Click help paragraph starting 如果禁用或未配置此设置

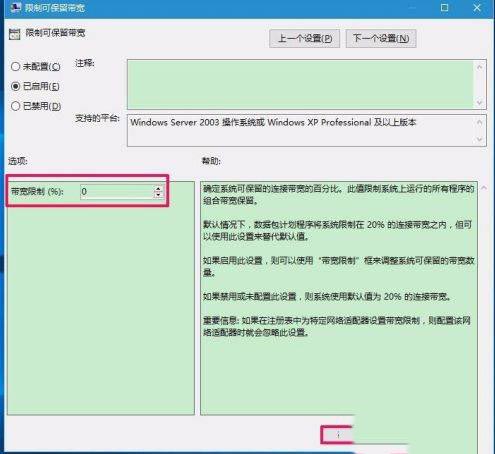pos(327,296)
